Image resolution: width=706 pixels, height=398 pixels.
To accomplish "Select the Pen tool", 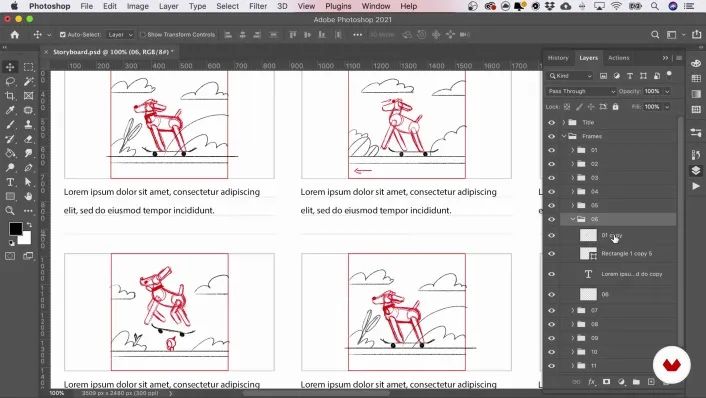I will pyautogui.click(x=28, y=168).
